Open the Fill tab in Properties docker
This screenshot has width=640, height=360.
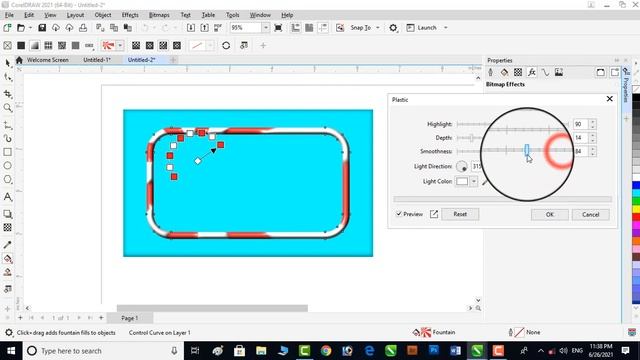pyautogui.click(x=504, y=72)
